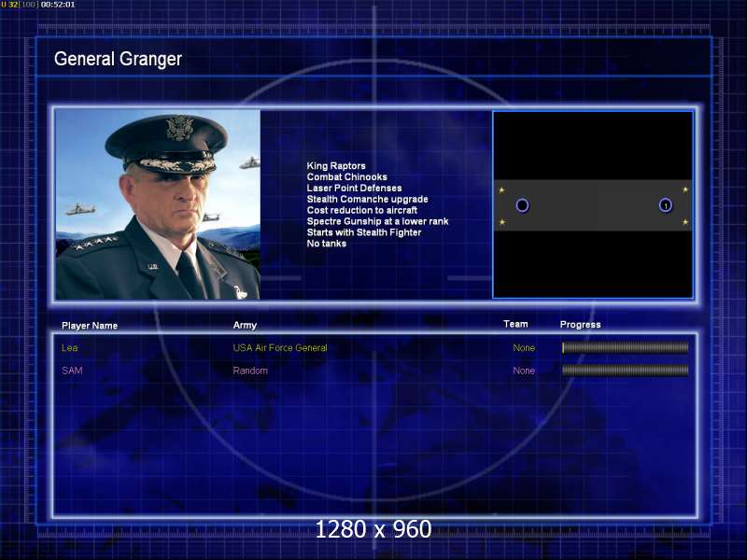The height and width of the screenshot is (560, 747).
Task: Click the team value None for Lea
Action: [524, 347]
